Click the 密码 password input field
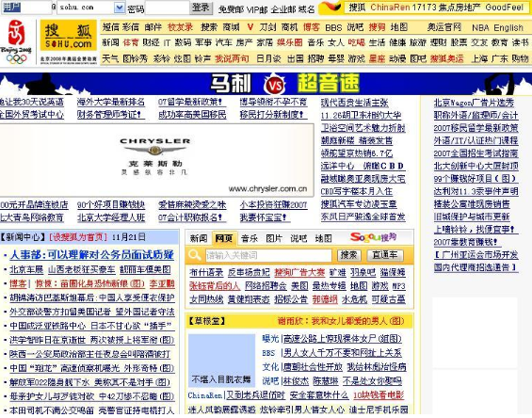The width and height of the screenshot is (532, 418). [x=167, y=8]
